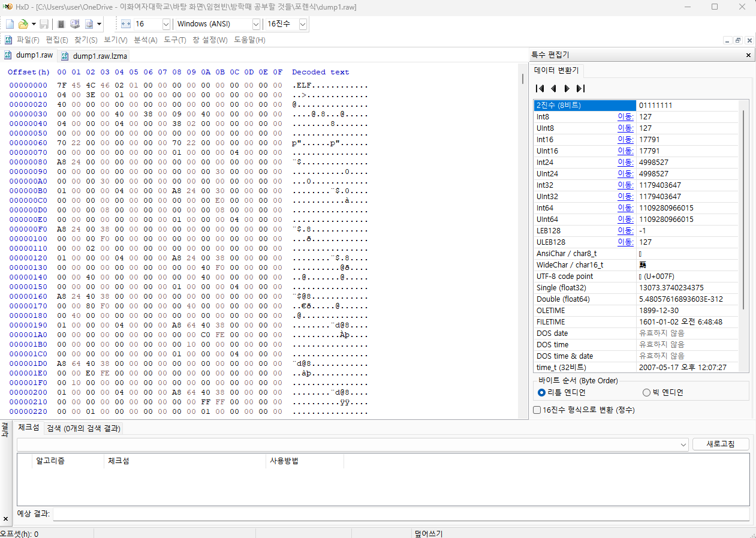Image resolution: width=756 pixels, height=538 pixels.
Task: Open the 찾기(S) menu
Action: point(86,40)
